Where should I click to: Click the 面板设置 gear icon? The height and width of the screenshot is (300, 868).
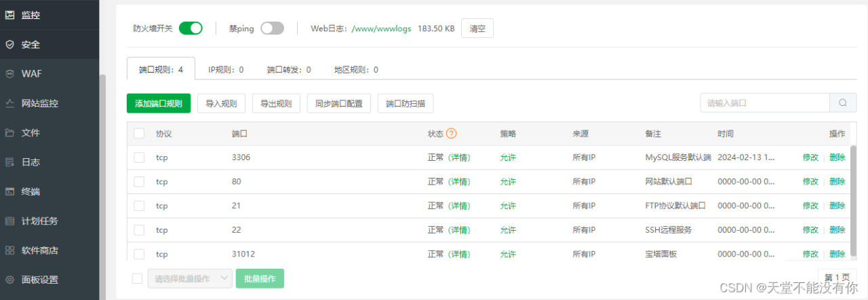click(10, 280)
